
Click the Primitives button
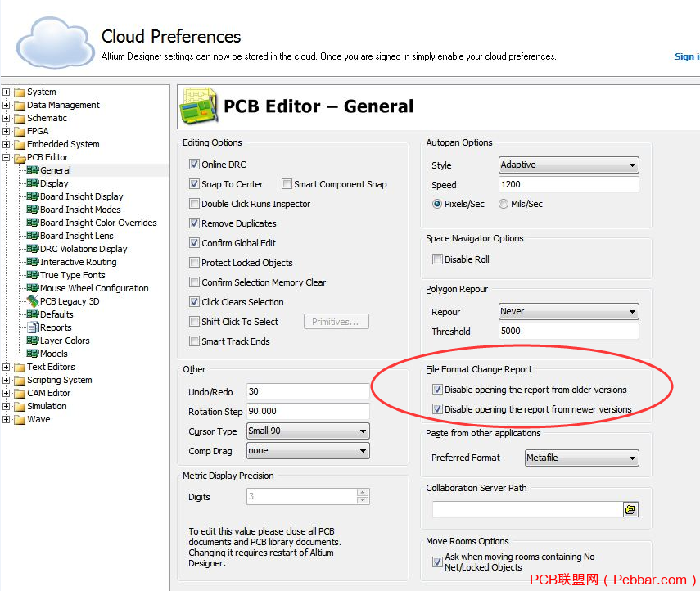click(x=336, y=322)
